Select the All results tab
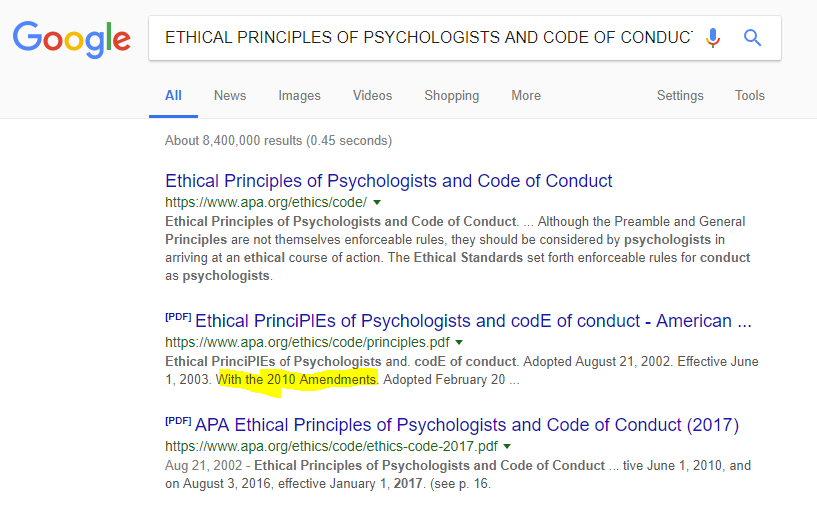817x510 pixels. click(x=173, y=95)
